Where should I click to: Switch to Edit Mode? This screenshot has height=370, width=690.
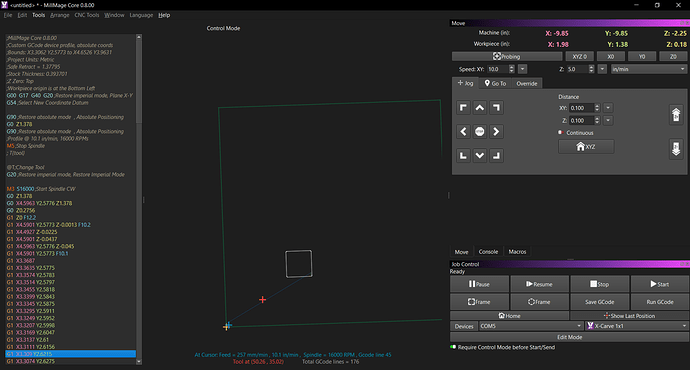(x=569, y=337)
